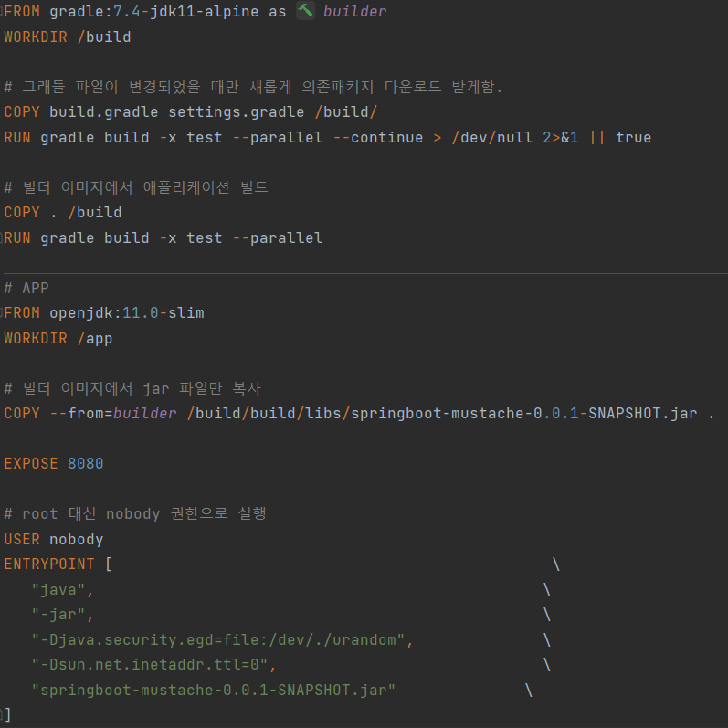Click the /dev/null redirect path
The width and height of the screenshot is (728, 728).
pyautogui.click(x=492, y=137)
